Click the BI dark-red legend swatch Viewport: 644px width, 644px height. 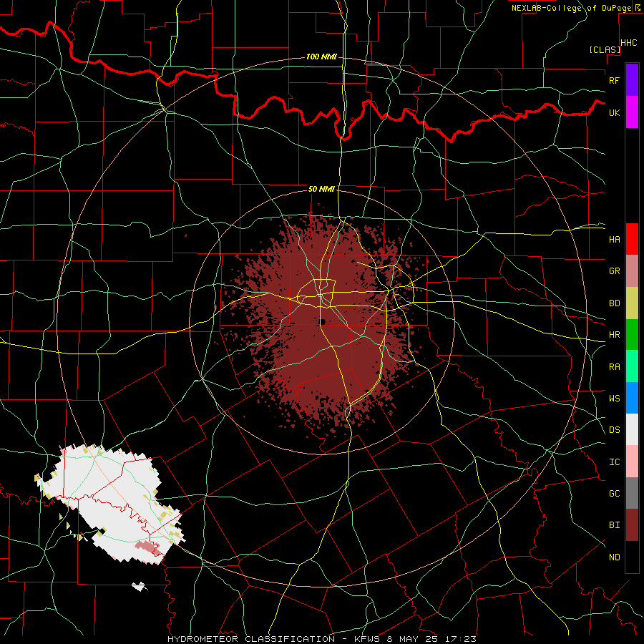632,525
